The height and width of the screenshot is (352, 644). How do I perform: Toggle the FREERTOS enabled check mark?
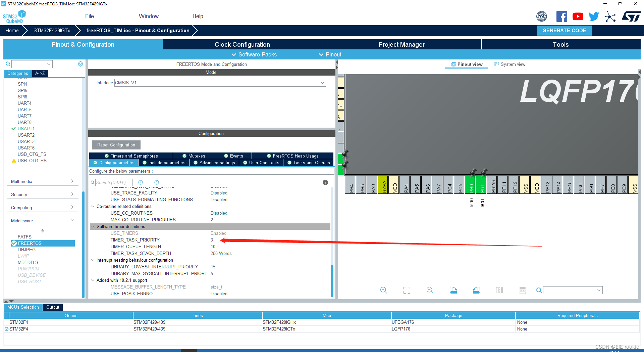pos(14,243)
